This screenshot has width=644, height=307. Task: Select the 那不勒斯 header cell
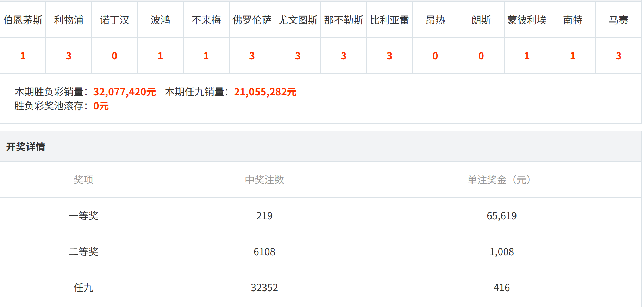pos(343,20)
